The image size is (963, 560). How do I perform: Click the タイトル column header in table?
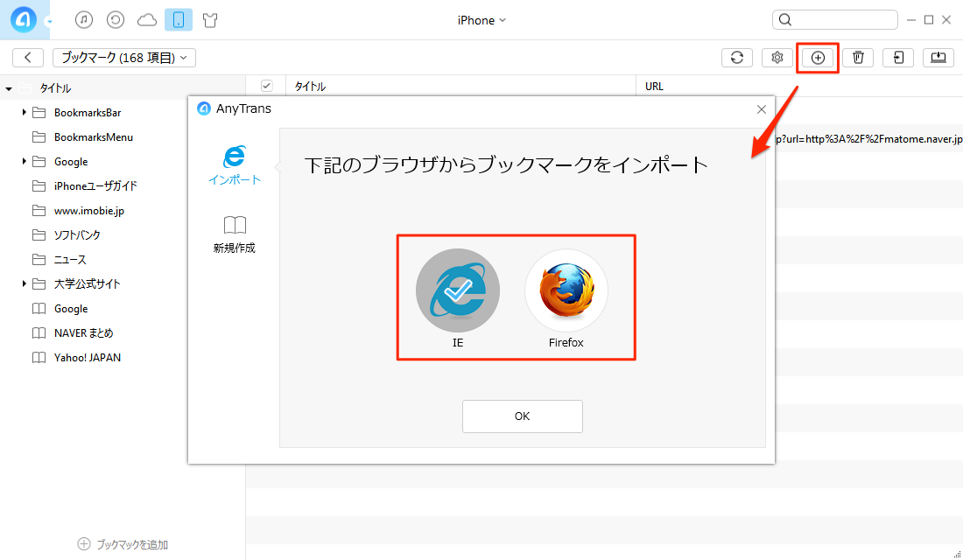pyautogui.click(x=310, y=86)
